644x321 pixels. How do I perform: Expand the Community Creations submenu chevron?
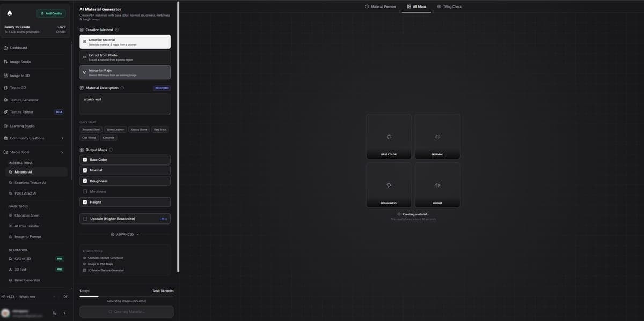62,138
